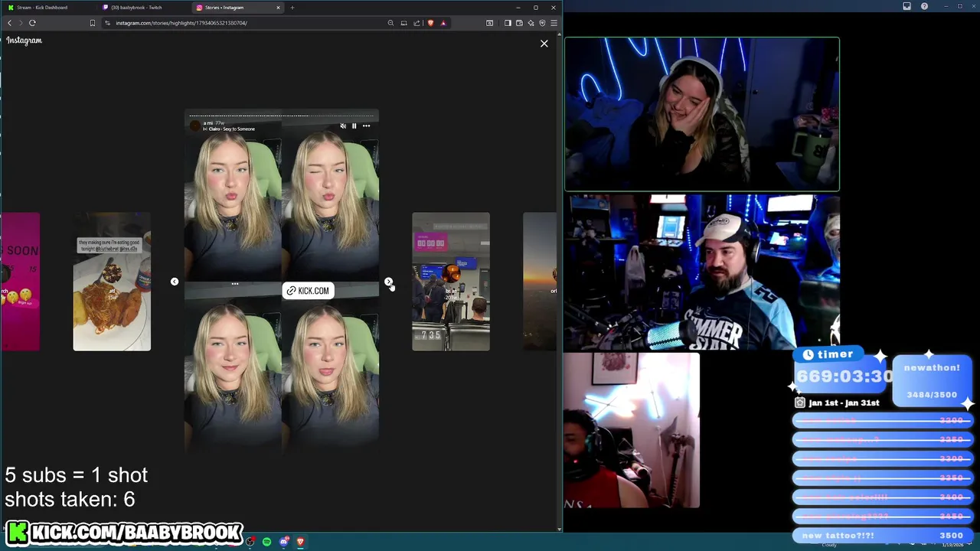Open Brave Rewards triangle icon
Screen dimensions: 980x551
tap(443, 23)
